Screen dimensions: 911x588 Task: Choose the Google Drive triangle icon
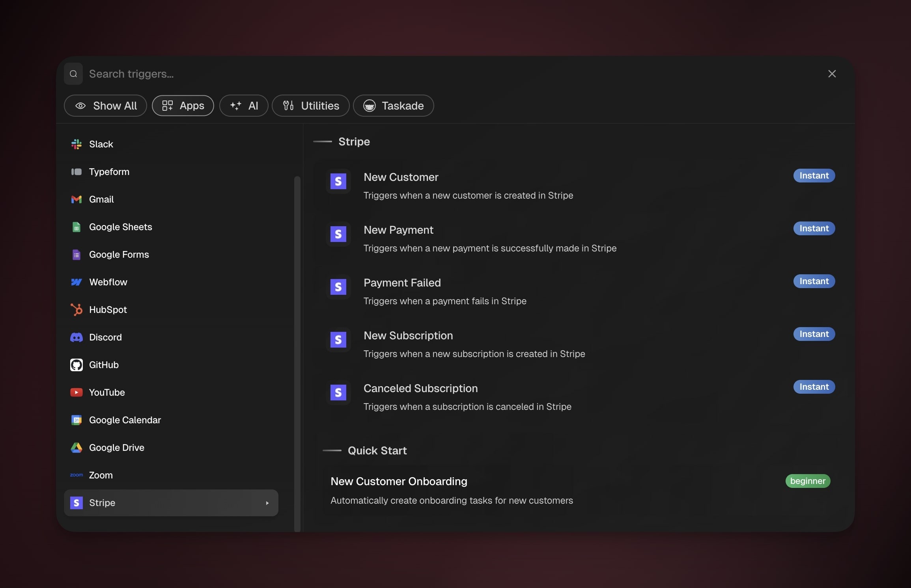pyautogui.click(x=76, y=448)
